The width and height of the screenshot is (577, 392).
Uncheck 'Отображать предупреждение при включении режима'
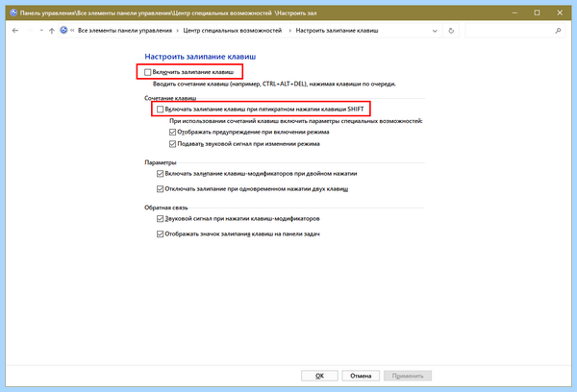tap(172, 132)
